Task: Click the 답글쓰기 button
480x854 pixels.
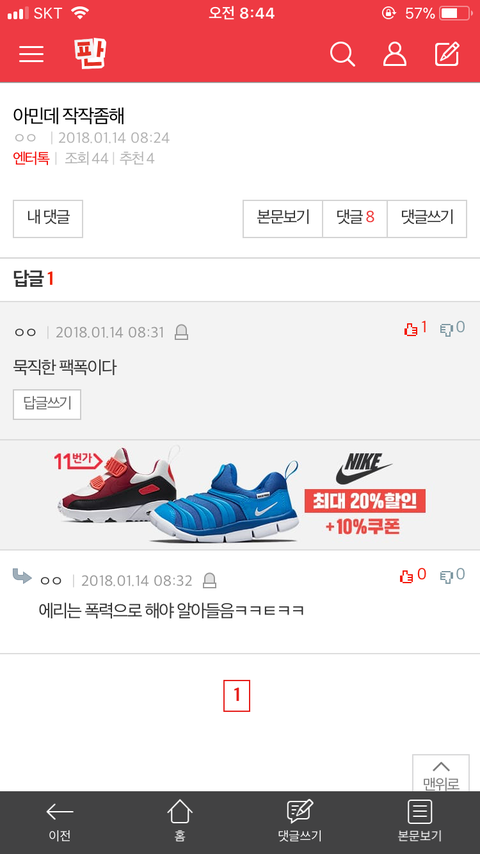Action: [x=47, y=404]
